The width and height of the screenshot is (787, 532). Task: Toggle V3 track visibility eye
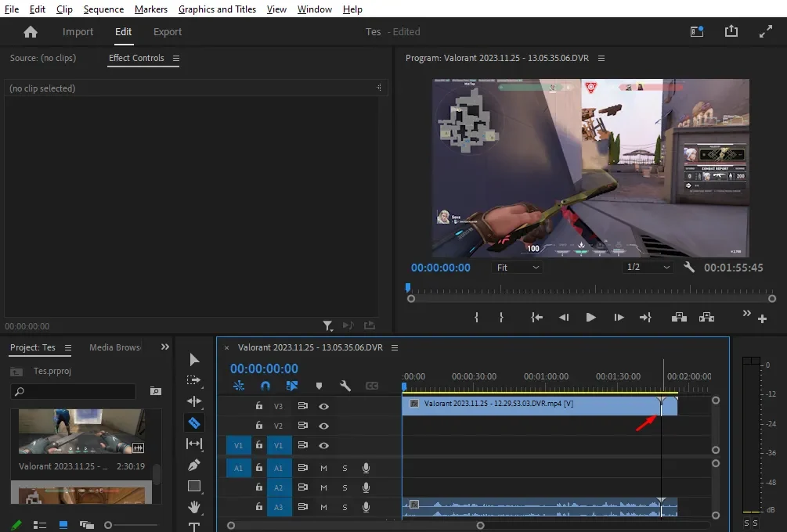click(x=323, y=406)
